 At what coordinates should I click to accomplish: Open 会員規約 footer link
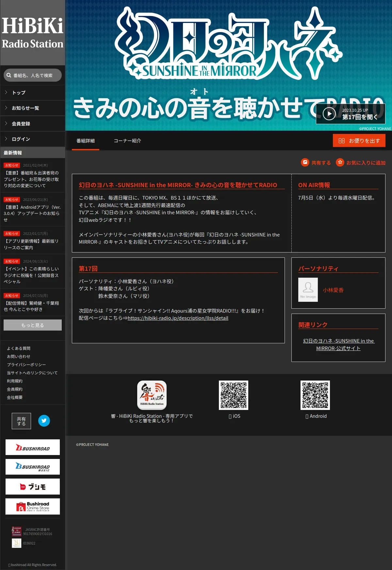(15, 389)
